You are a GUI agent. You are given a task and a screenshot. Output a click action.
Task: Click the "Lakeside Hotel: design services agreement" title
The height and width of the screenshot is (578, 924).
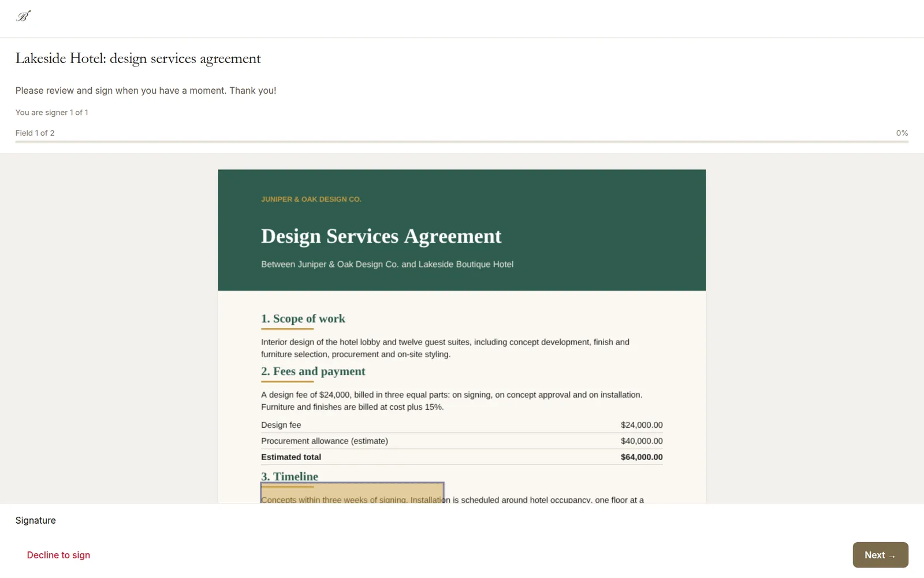coord(138,58)
